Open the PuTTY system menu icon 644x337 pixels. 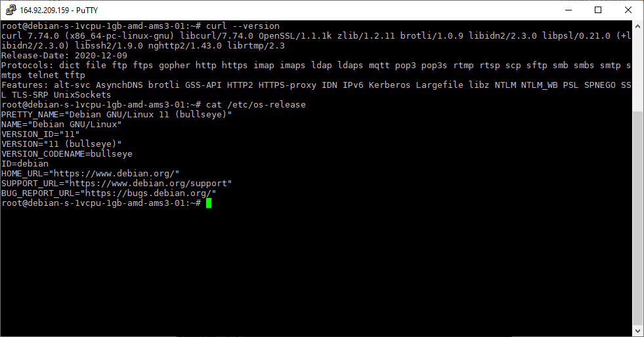click(x=11, y=10)
